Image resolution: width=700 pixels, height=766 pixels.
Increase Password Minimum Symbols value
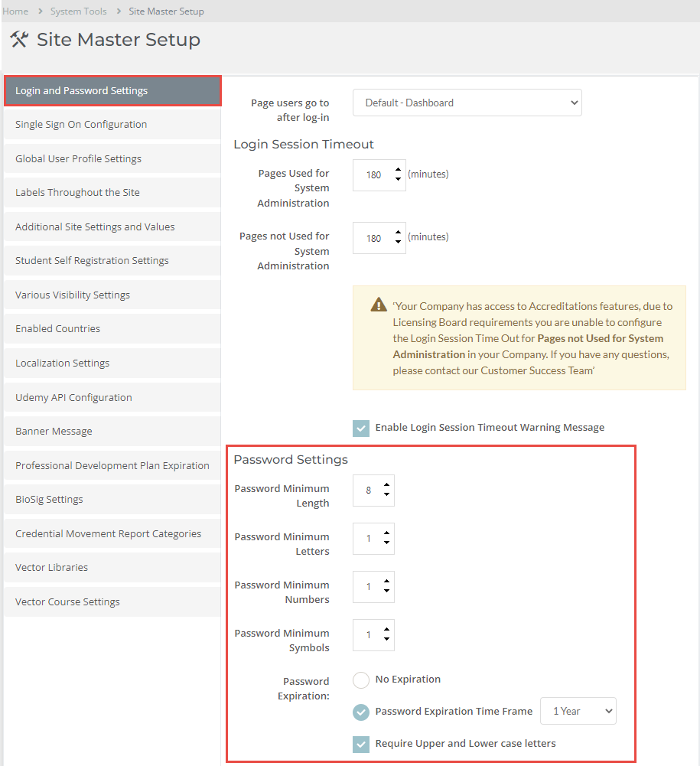coord(386,629)
